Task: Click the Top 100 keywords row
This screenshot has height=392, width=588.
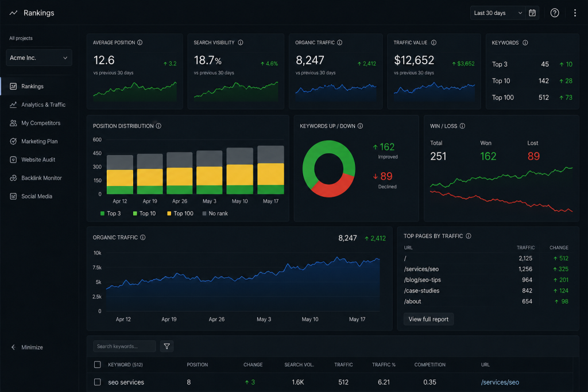Action: (532, 98)
